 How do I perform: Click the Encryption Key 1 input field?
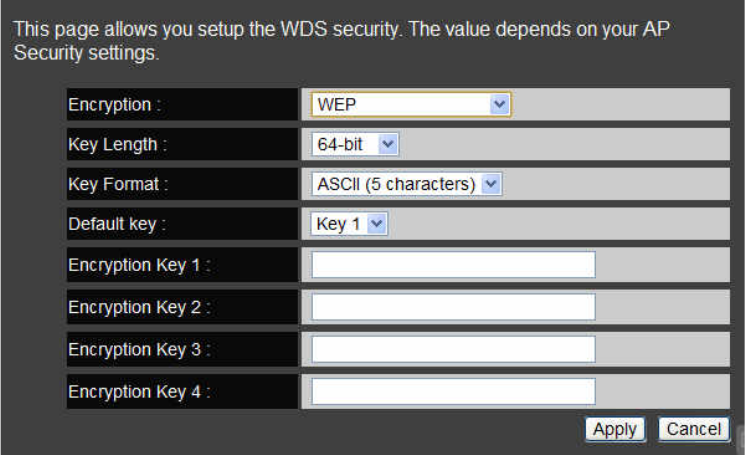click(453, 265)
